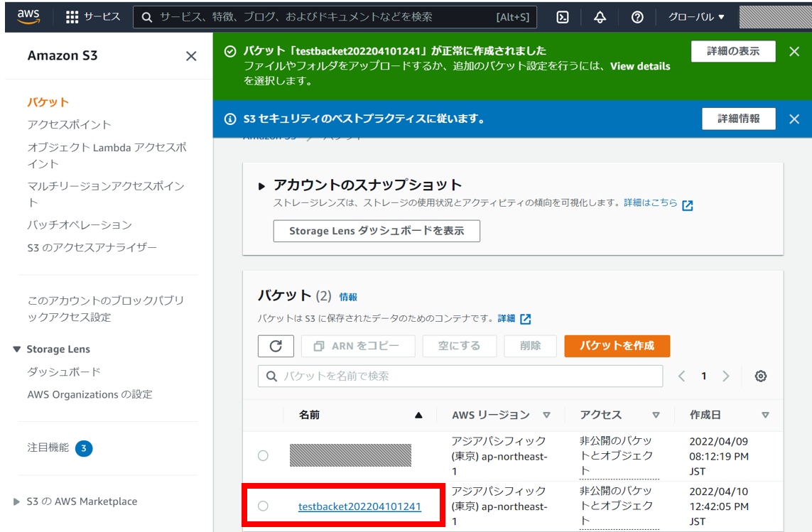812x532 pixels.
Task: Focus the top services search field
Action: pos(335,17)
